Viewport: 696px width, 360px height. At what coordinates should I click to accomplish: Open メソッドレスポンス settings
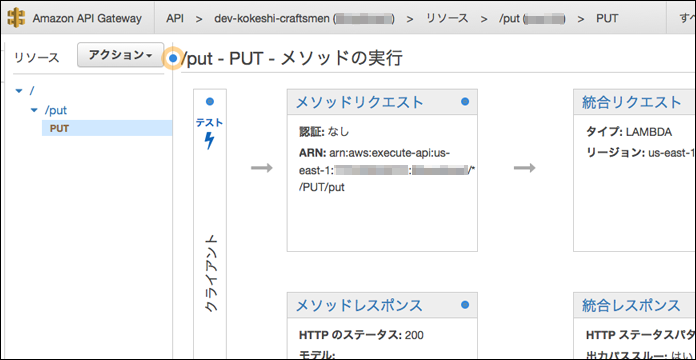359,305
